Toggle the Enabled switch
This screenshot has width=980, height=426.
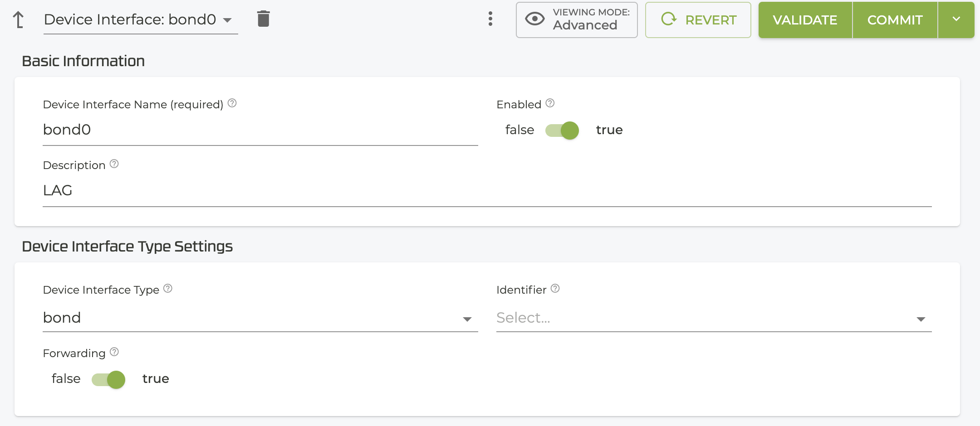click(563, 131)
